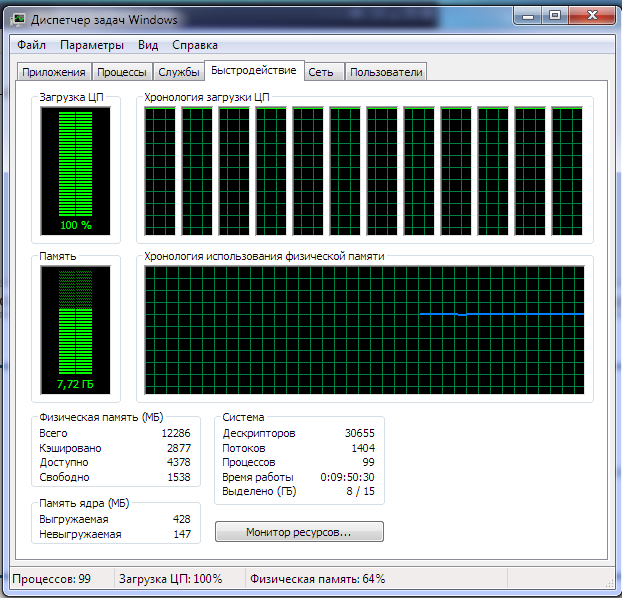Open the Файл menu
Screen dimensions: 622x598
click(x=31, y=45)
